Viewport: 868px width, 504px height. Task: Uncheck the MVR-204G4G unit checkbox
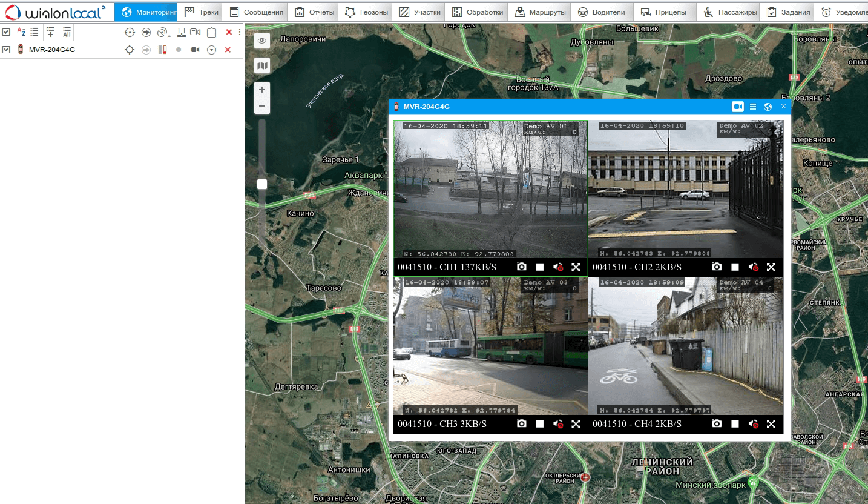[6, 50]
